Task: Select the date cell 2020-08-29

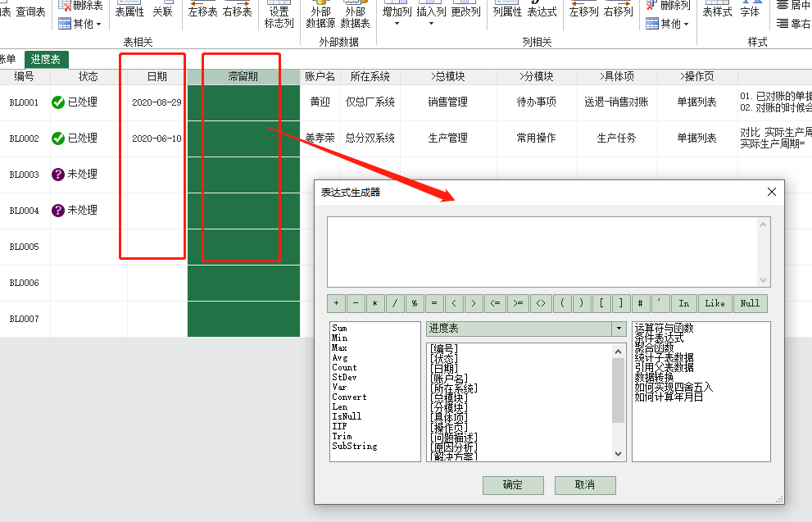Action: coord(157,102)
